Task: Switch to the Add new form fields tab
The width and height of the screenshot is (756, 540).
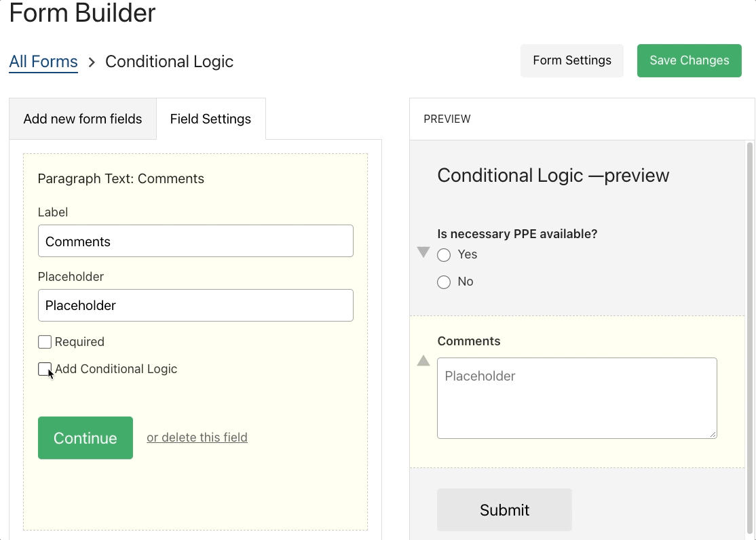Action: [82, 118]
